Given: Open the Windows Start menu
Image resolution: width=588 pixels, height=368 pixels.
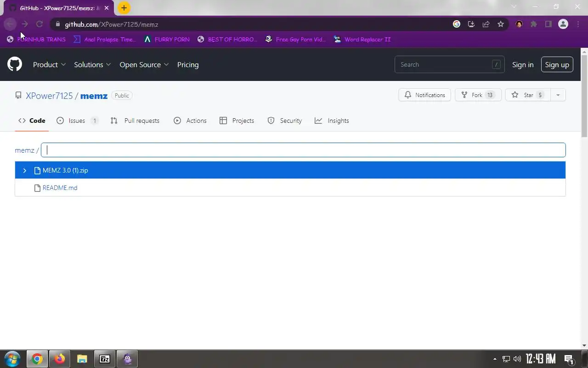Looking at the screenshot, I should [x=12, y=359].
